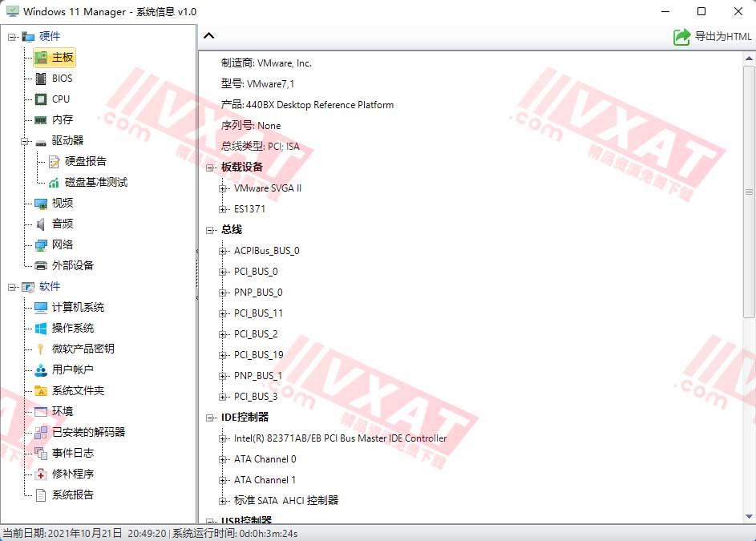Expand the PCI_BUS_3 node
The height and width of the screenshot is (541, 756).
pyautogui.click(x=223, y=397)
